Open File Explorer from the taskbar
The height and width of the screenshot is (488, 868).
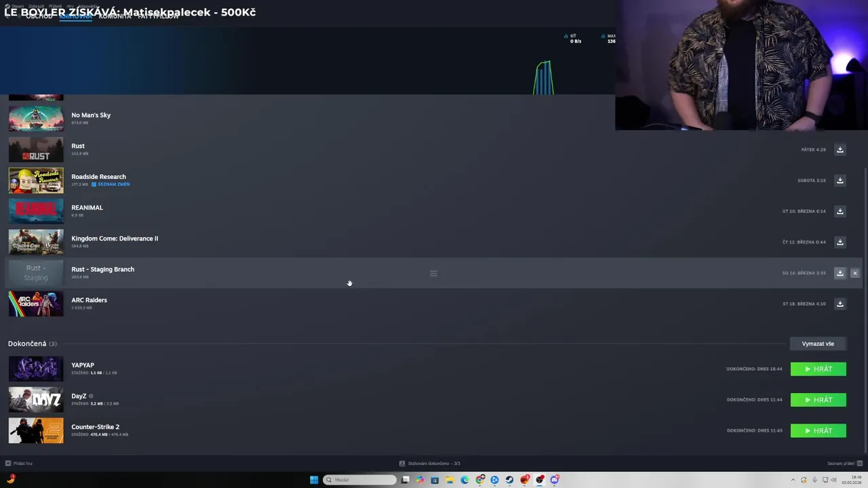pos(450,480)
